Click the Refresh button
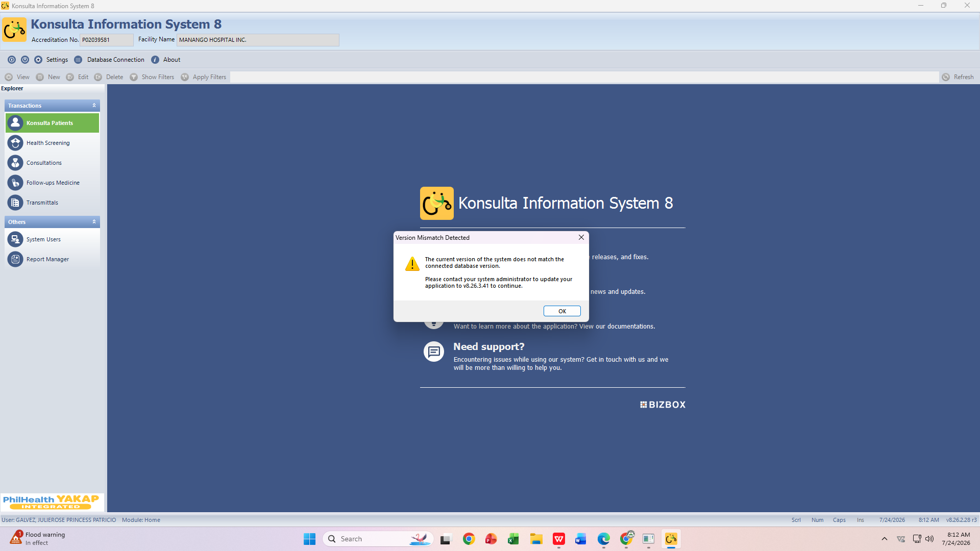 coord(958,77)
